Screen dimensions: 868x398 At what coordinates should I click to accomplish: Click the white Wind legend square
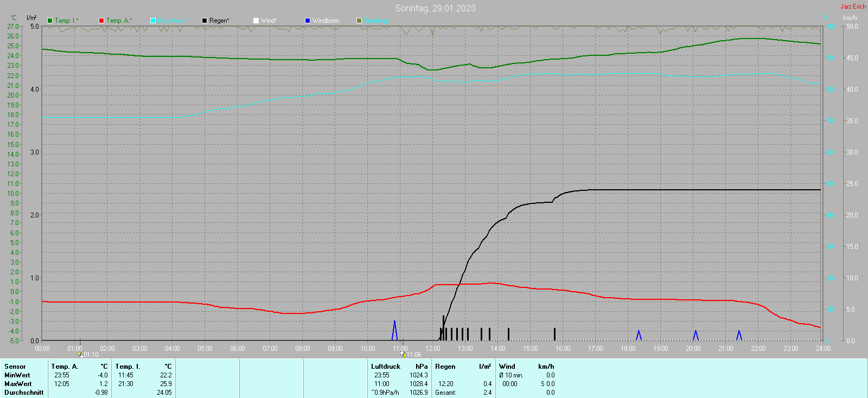click(256, 21)
